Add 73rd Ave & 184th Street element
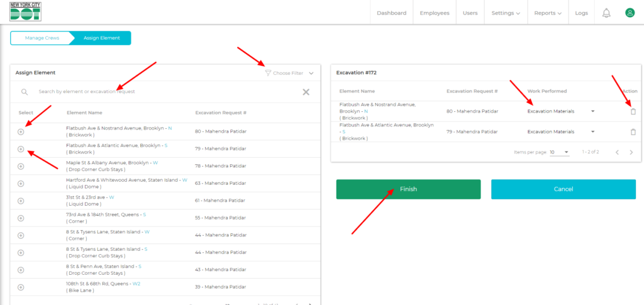644x305 pixels. point(21,218)
